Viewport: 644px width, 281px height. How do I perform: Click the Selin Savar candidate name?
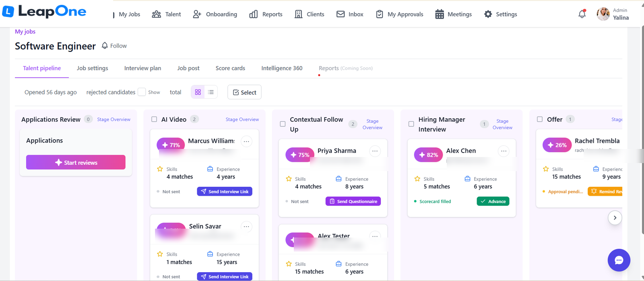[205, 226]
